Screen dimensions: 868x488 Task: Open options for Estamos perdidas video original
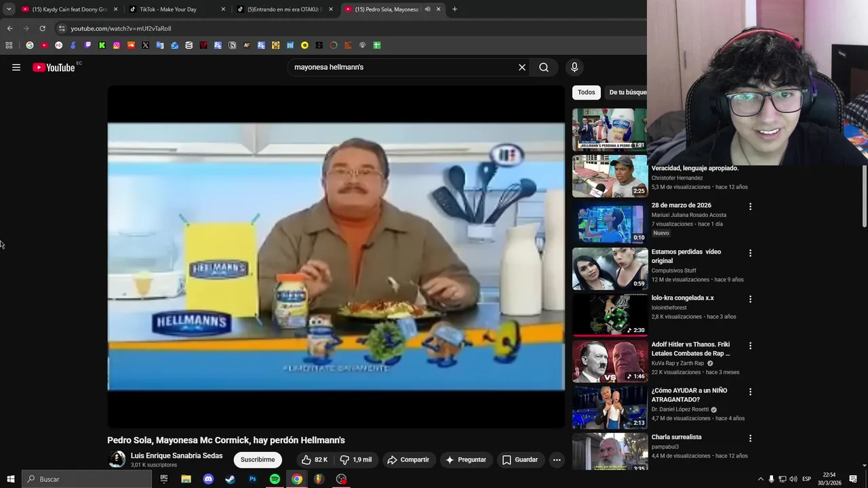(x=750, y=253)
